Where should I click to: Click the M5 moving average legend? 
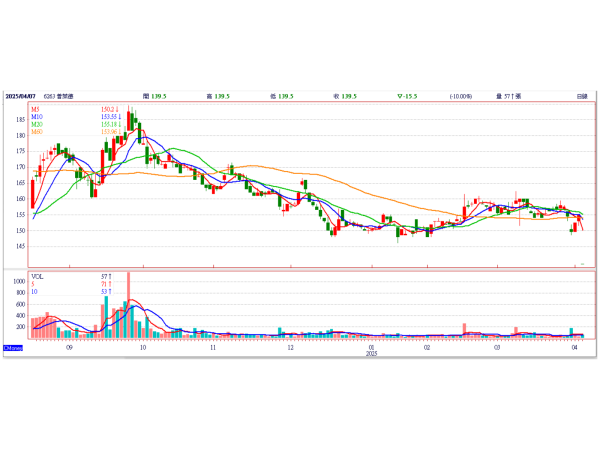tap(35, 108)
